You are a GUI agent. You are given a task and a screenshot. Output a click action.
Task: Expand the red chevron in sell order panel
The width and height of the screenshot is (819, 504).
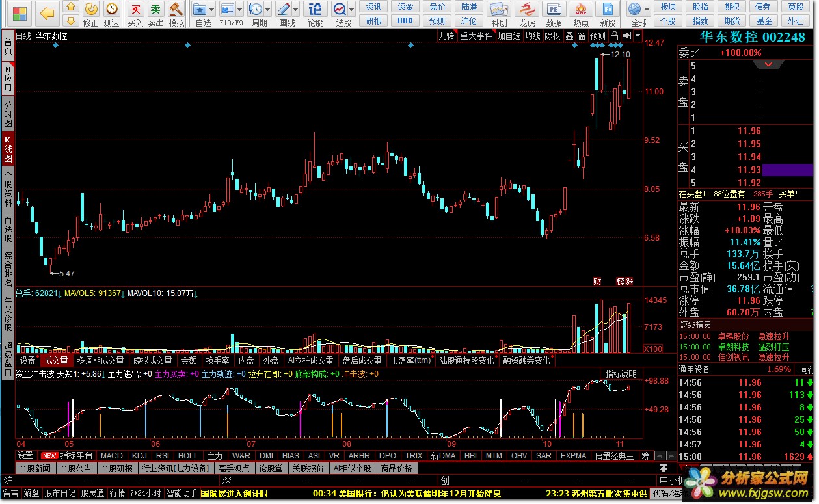pyautogui.click(x=769, y=64)
